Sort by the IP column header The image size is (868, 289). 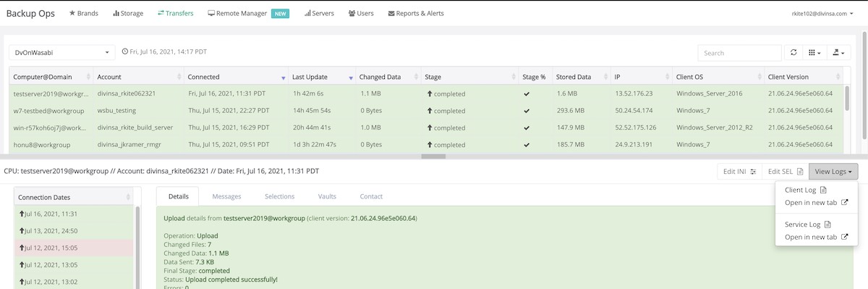coord(642,77)
